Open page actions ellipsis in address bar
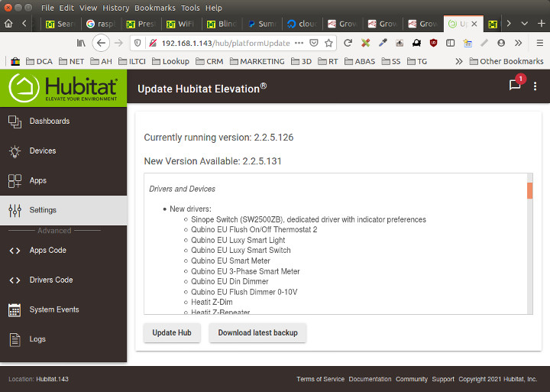 299,43
